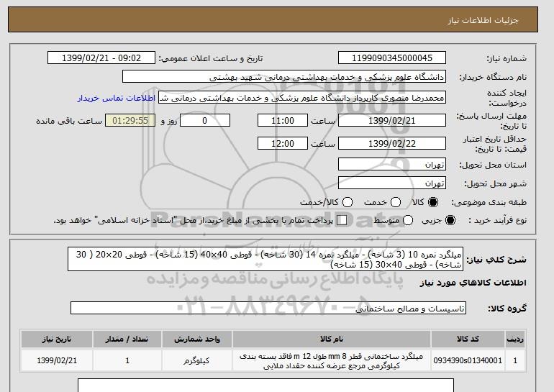The height and width of the screenshot is (392, 554).
Task: Toggle the Islamic treasury payment checkbox
Action: click(x=342, y=220)
